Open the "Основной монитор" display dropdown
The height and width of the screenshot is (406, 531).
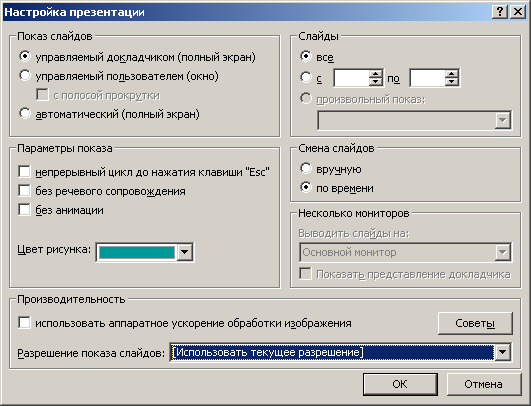pyautogui.click(x=503, y=252)
